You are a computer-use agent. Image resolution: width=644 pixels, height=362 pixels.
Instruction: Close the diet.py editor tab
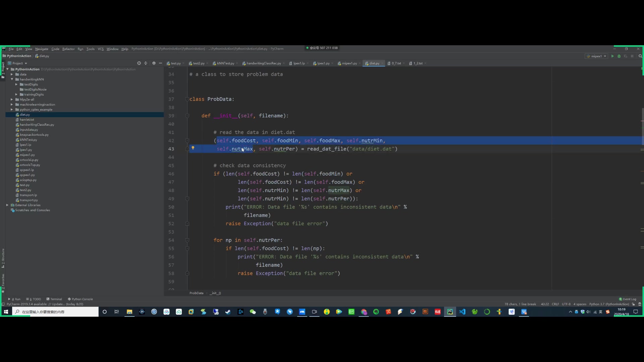[382, 63]
